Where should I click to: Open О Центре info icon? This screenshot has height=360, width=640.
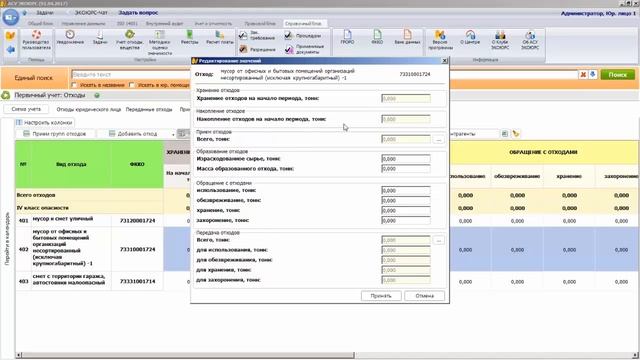click(470, 37)
